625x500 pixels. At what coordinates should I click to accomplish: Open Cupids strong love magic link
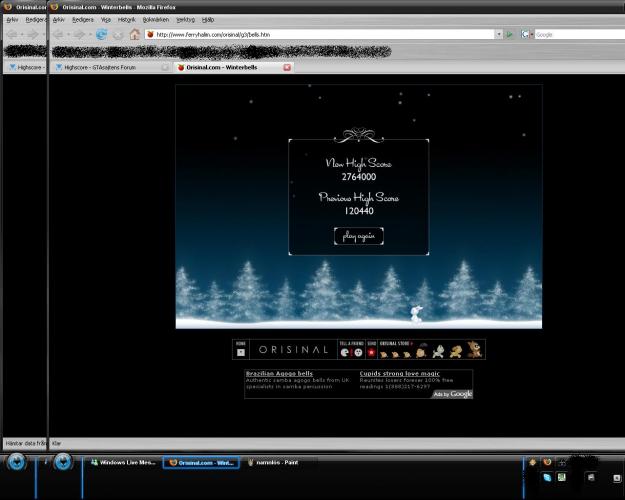point(400,373)
